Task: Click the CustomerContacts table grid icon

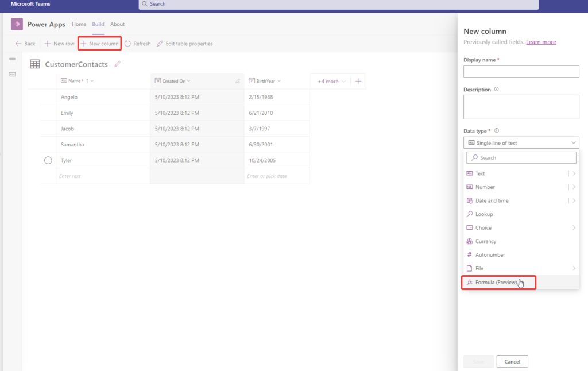Action: (35, 64)
